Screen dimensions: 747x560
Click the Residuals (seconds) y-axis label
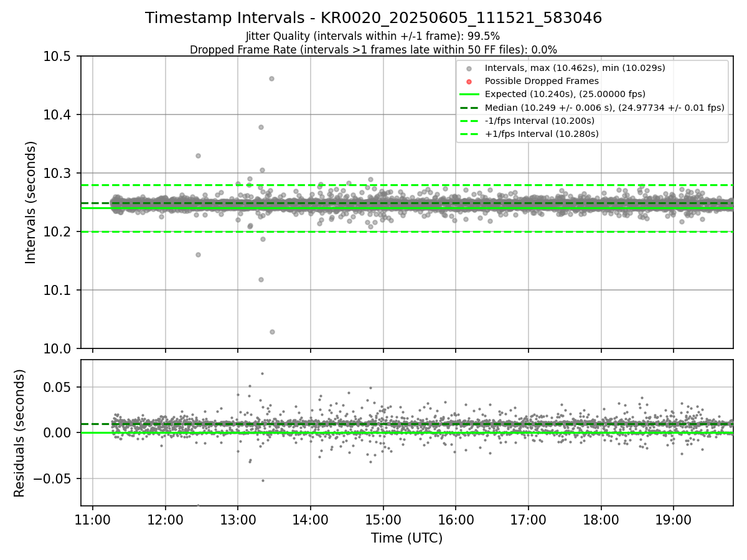[x=20, y=433]
